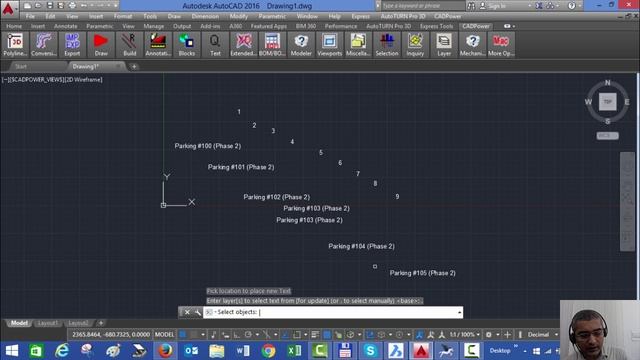Screen dimensions: 640x360
Task: Open the Build tools panel
Action: [x=129, y=45]
